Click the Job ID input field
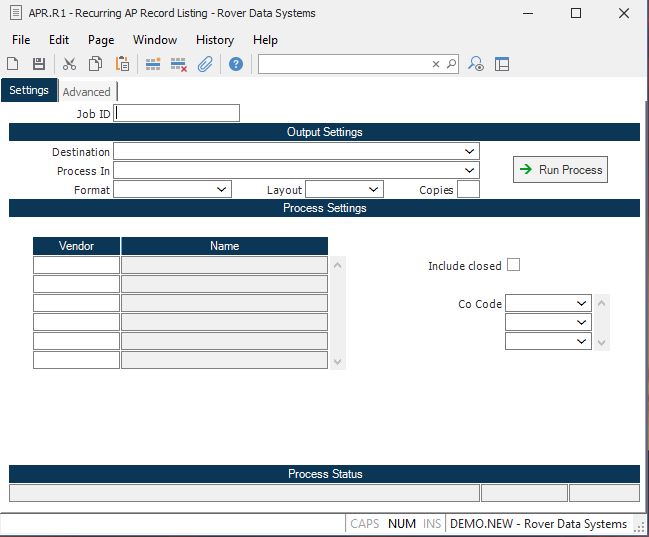Screen dimensions: 649x537 coord(177,113)
